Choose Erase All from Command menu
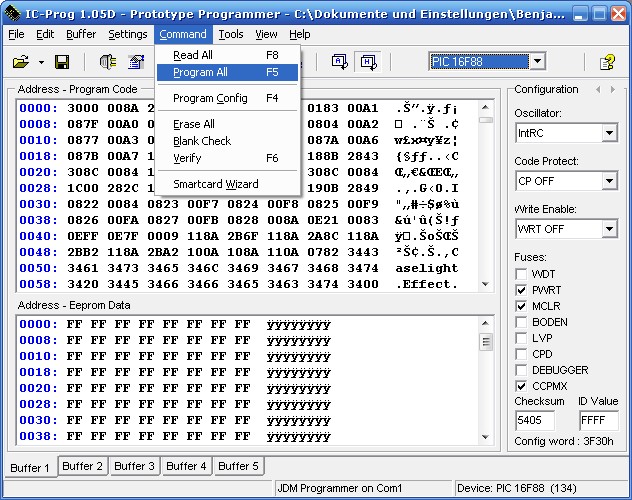The image size is (632, 500). [227, 124]
